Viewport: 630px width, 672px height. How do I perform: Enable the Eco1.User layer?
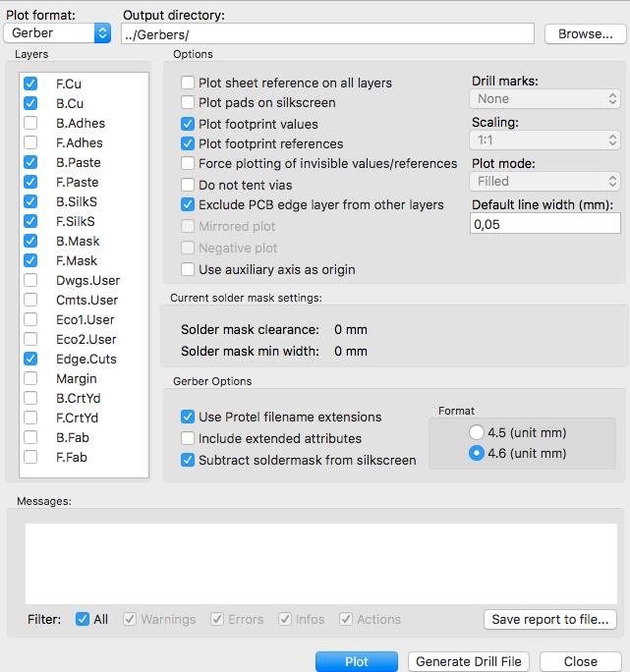coord(30,319)
